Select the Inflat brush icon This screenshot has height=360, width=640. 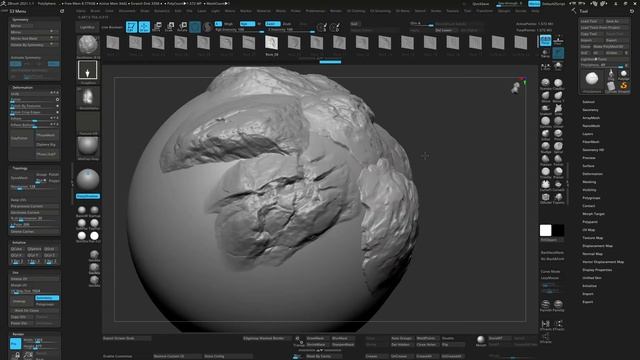(545, 134)
